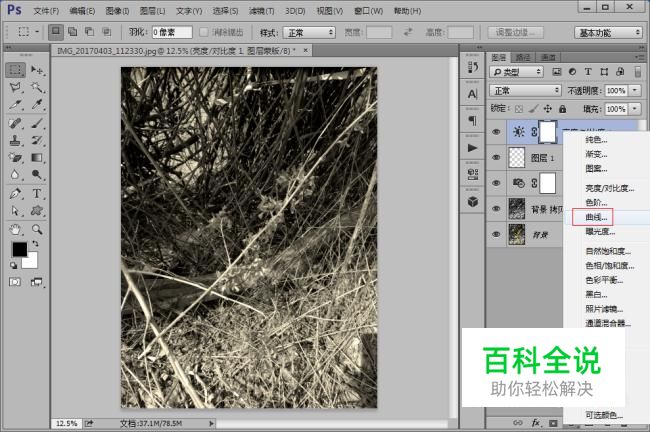The width and height of the screenshot is (650, 432).
Task: Hide the 亮度/对比度 adjustment layer
Action: pyautogui.click(x=496, y=132)
